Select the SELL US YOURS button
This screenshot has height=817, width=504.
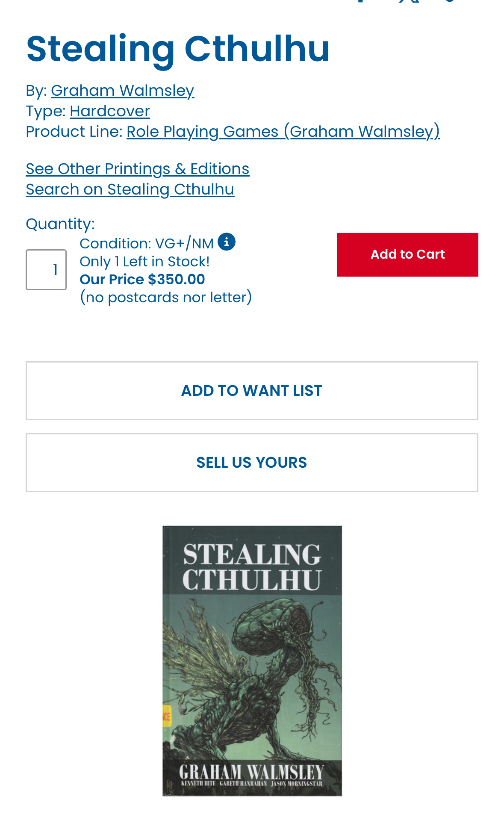pyautogui.click(x=252, y=463)
